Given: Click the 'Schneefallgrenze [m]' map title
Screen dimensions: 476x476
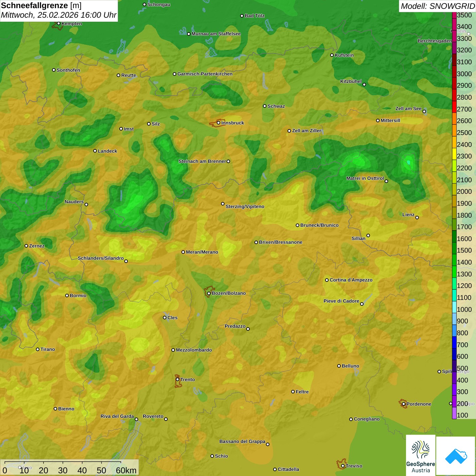Looking at the screenshot, I should 41,6.
